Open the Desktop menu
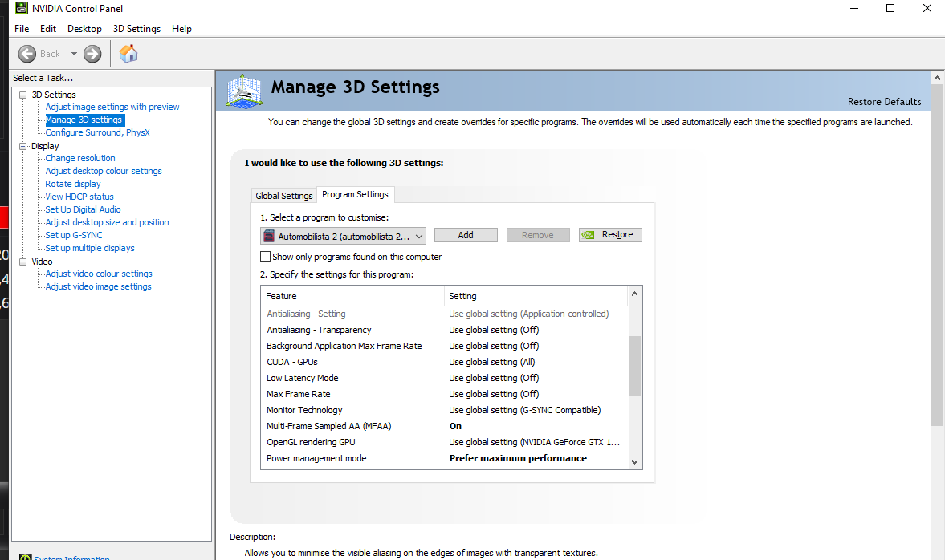This screenshot has width=945, height=560. (84, 29)
